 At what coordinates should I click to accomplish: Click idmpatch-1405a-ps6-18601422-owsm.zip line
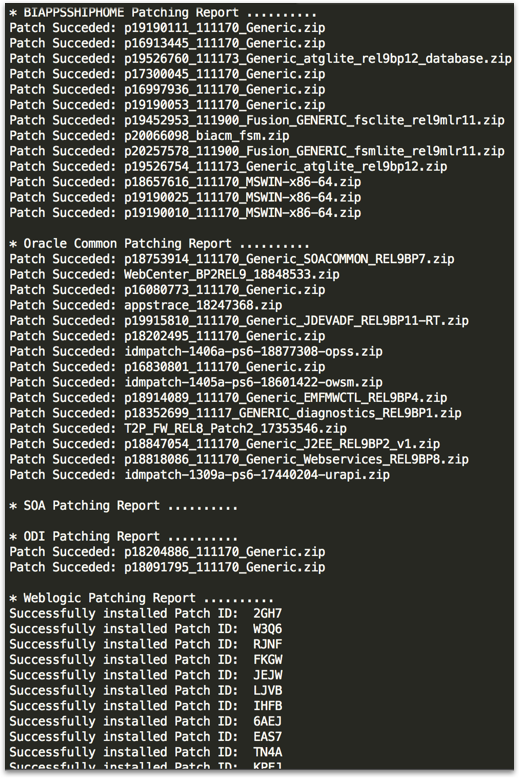196,382
